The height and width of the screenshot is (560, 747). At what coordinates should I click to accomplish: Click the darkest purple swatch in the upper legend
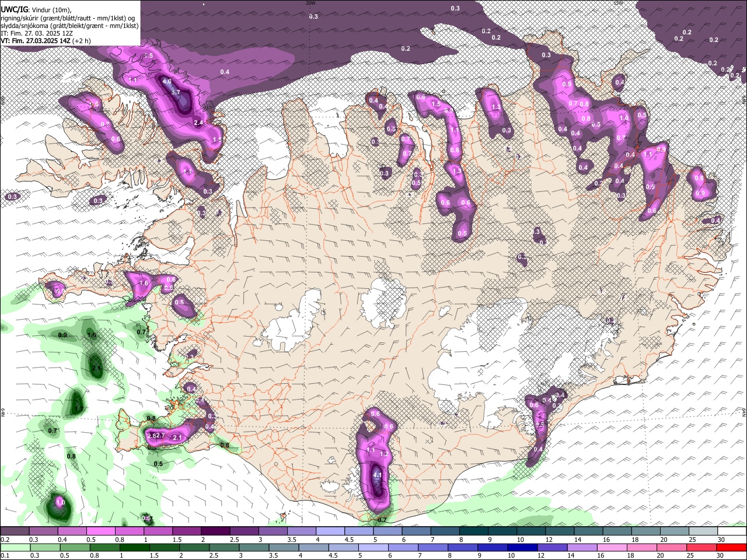coord(215,531)
